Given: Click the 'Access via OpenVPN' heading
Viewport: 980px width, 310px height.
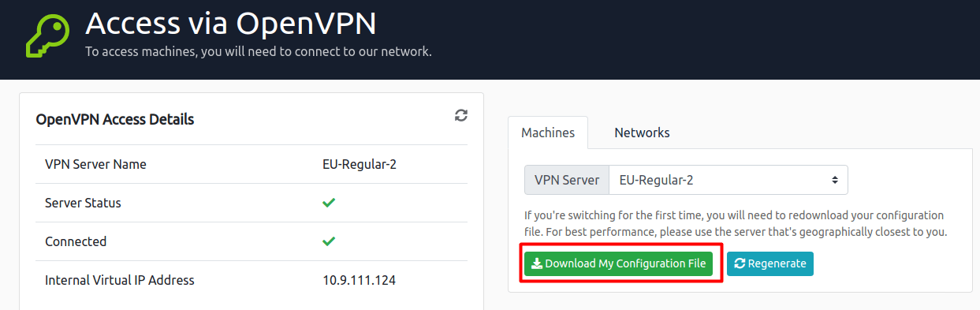Looking at the screenshot, I should point(231,23).
